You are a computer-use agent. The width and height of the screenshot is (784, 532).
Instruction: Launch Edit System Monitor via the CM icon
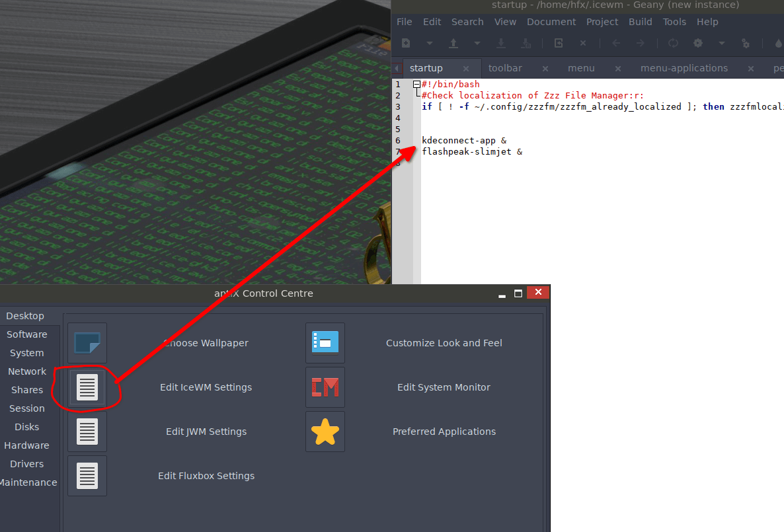pos(325,388)
